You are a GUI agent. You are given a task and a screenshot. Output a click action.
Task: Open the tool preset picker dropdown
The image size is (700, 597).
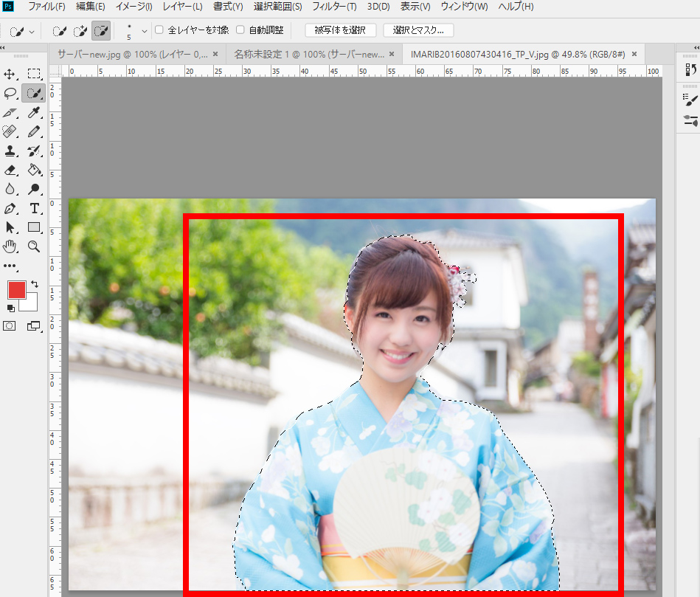[31, 30]
